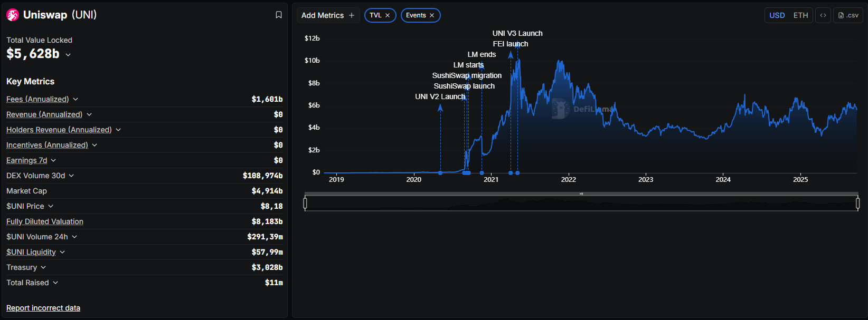Grab the left handle of the range slider
Screen dimensions: 868x320
point(305,203)
